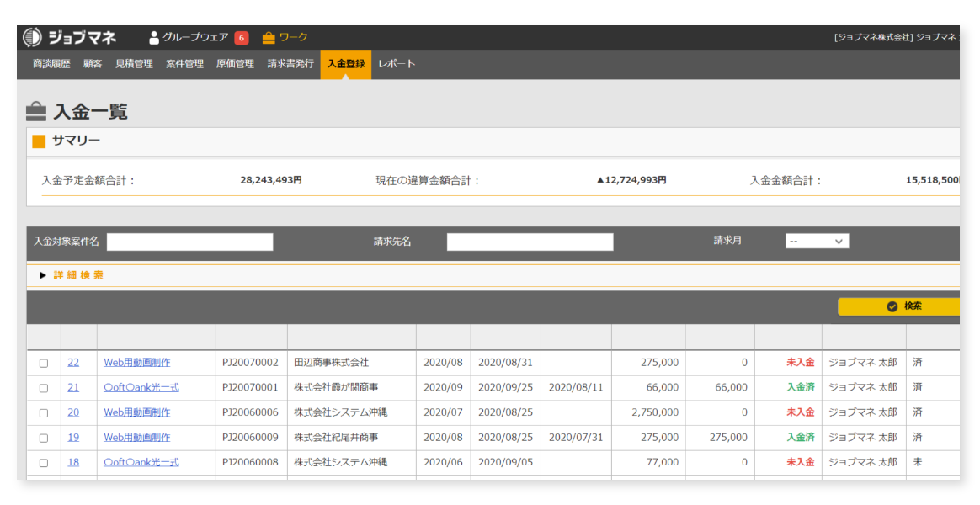Open Web用動画制作 link in row 22
Image resolution: width=980 pixels, height=505 pixels.
click(136, 363)
